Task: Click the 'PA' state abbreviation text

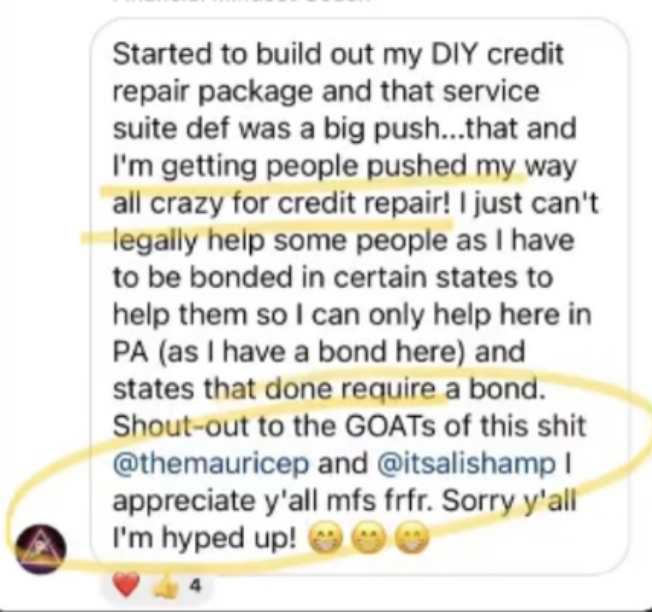Action: [131, 352]
